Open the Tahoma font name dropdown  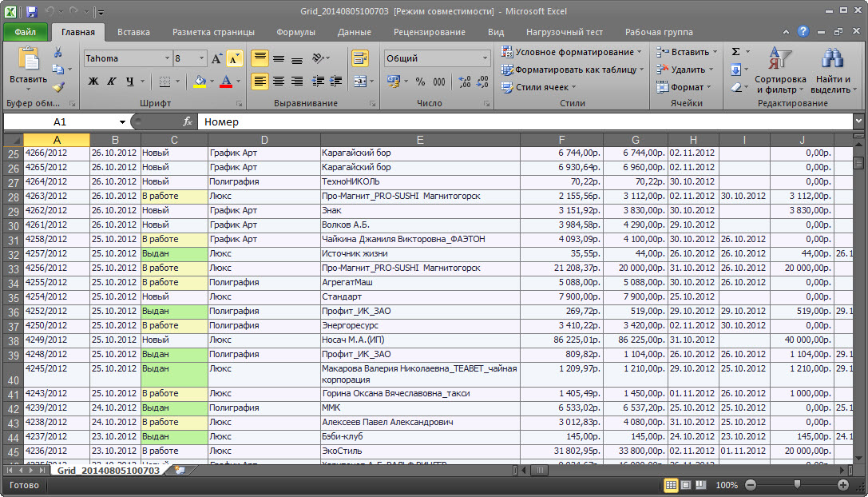(x=167, y=58)
